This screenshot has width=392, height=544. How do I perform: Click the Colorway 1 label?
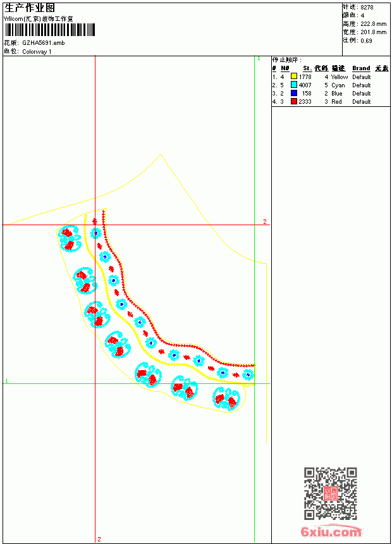[x=37, y=52]
